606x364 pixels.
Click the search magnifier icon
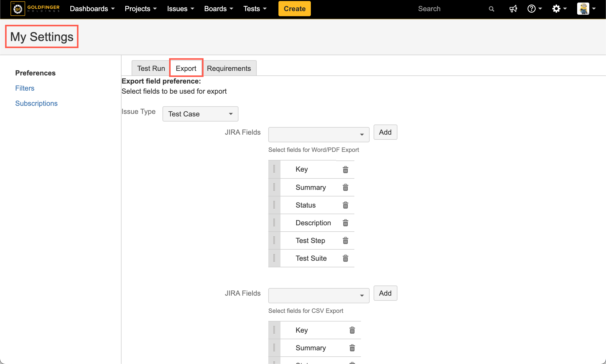(x=491, y=9)
